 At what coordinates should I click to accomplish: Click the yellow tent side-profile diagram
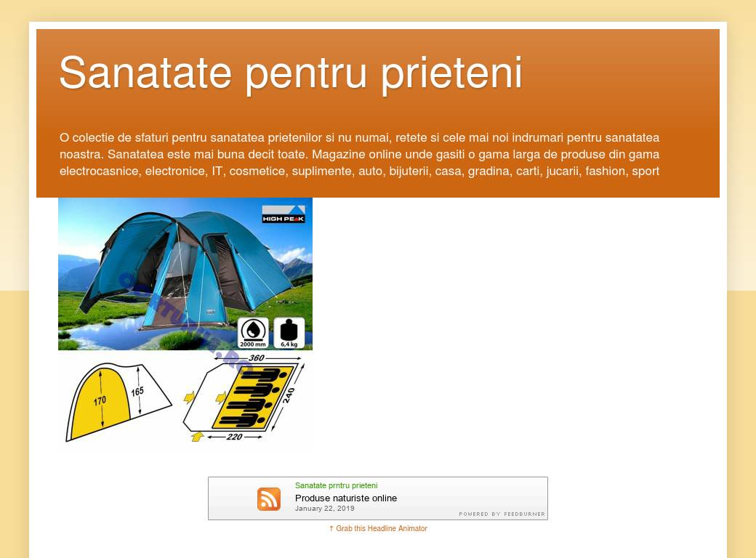pyautogui.click(x=100, y=402)
